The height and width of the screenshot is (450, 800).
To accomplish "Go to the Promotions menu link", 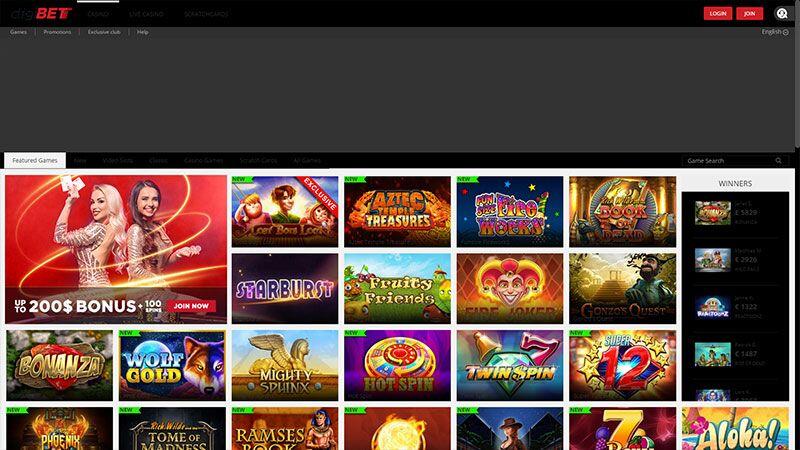I will [57, 32].
